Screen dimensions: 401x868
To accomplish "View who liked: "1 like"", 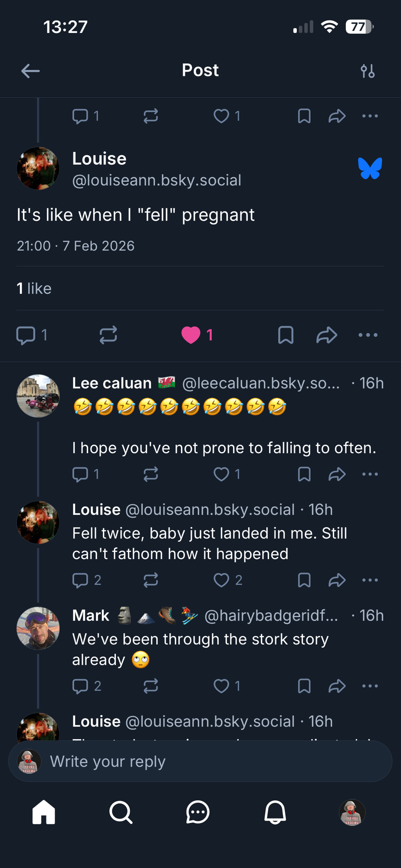I will pos(34,289).
